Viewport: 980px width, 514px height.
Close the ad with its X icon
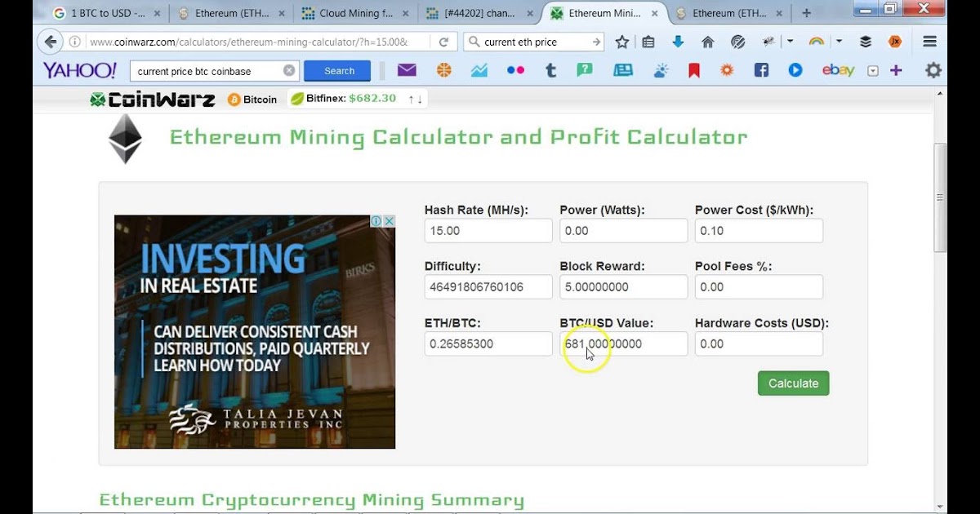[390, 221]
